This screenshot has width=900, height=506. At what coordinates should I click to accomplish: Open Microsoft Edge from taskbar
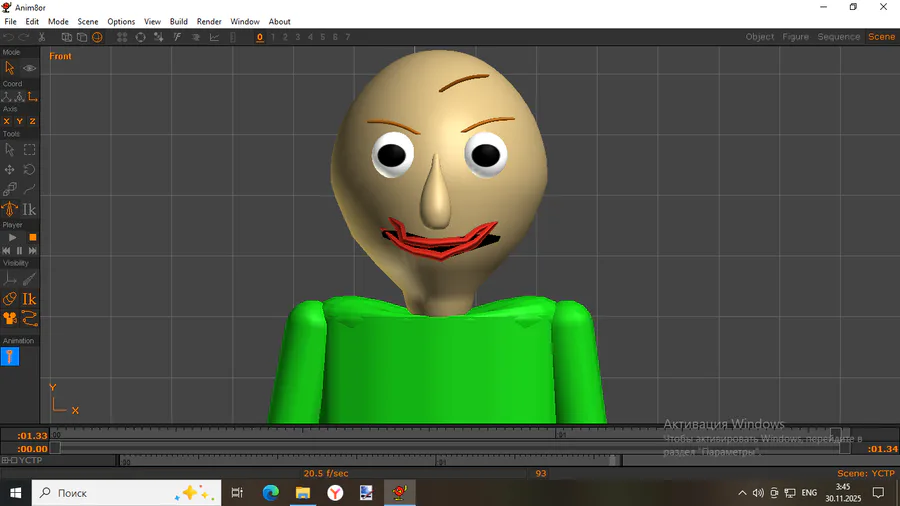coord(270,493)
